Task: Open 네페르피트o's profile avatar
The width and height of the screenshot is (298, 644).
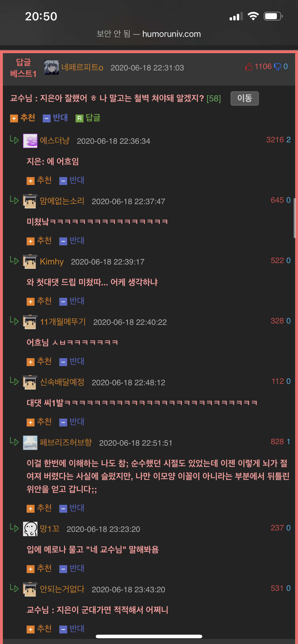Action: [52, 68]
